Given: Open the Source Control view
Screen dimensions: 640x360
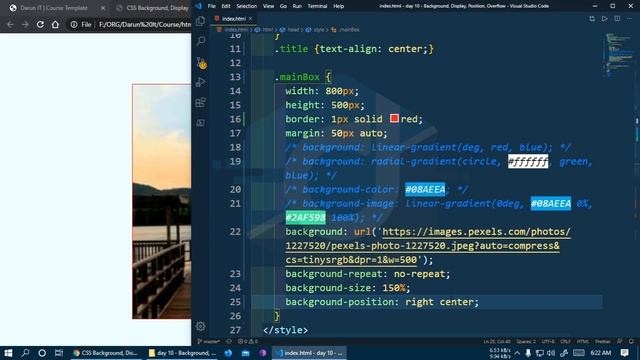Looking at the screenshot, I should [201, 63].
